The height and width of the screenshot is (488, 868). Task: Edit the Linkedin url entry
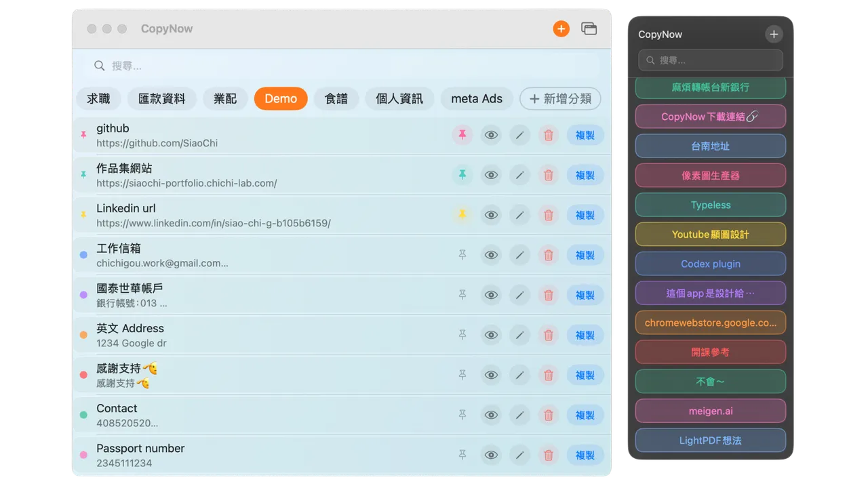pos(519,215)
